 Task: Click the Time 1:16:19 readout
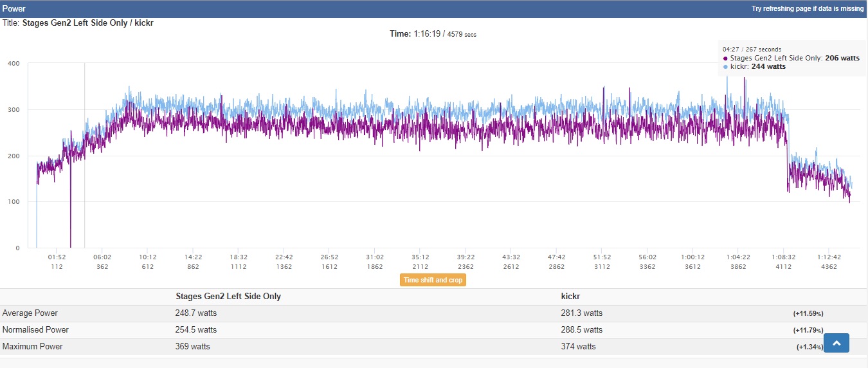pyautogui.click(x=433, y=34)
